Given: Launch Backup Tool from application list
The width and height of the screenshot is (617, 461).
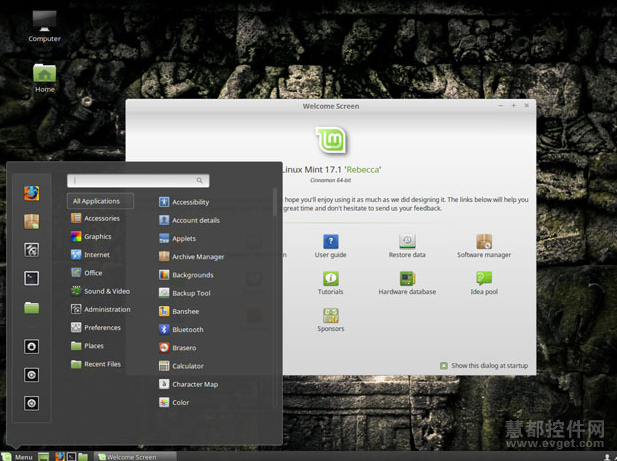Looking at the screenshot, I should [x=185, y=293].
